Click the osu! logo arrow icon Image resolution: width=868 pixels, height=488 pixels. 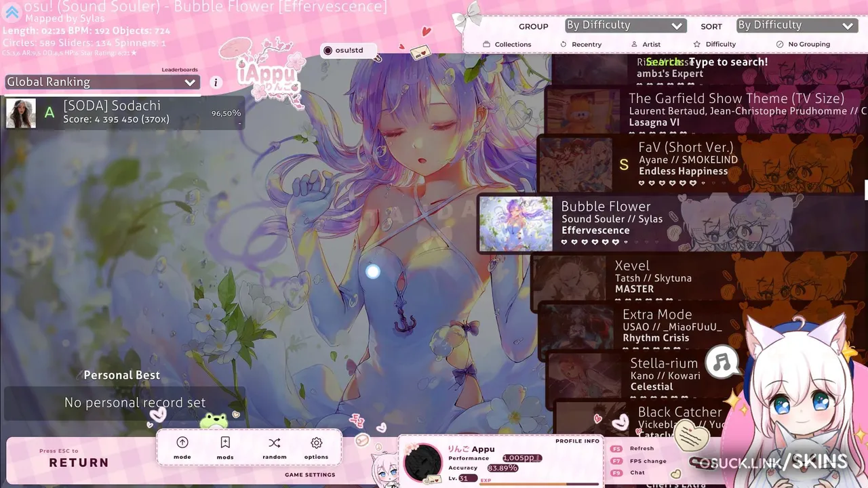tap(12, 12)
